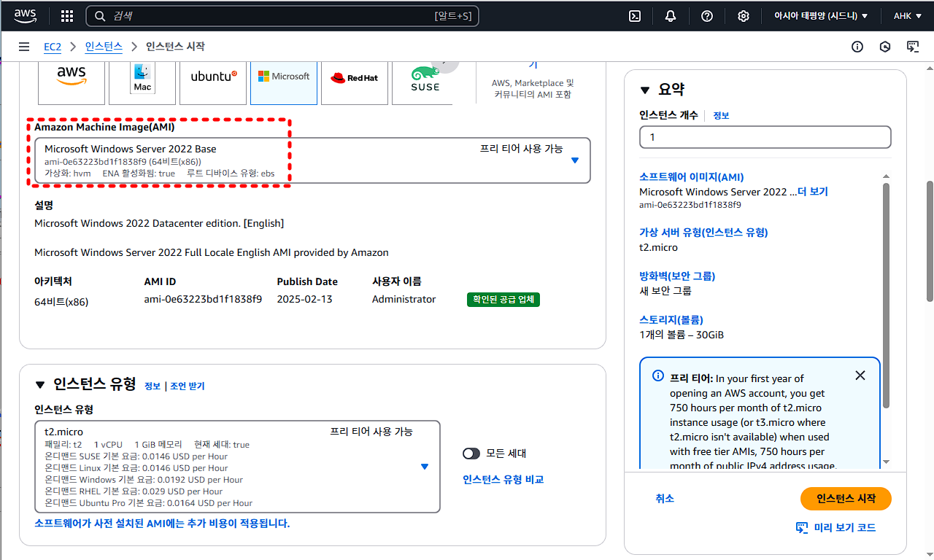The image size is (934, 560).
Task: Launch the CloudShell terminal icon
Action: tap(635, 16)
